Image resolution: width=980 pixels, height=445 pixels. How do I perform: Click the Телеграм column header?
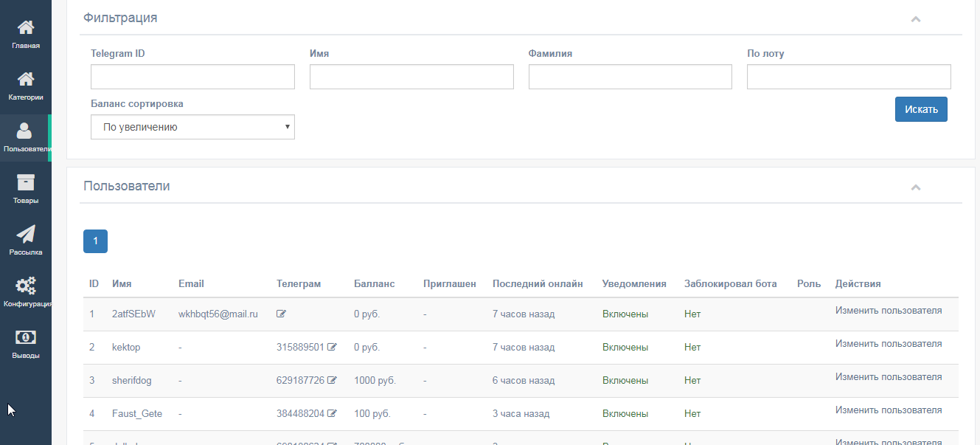pos(299,283)
